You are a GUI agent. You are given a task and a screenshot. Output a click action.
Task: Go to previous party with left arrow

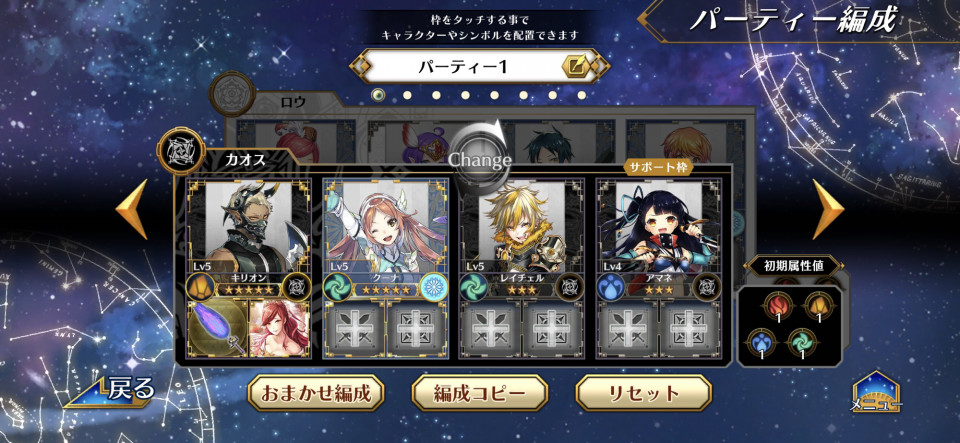coord(132,209)
